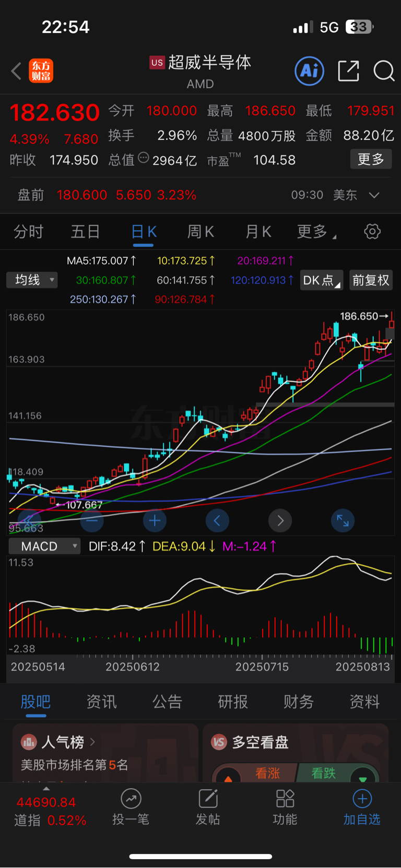
Task: Tap 美股市场排名第5名 text
Action: coord(74,765)
